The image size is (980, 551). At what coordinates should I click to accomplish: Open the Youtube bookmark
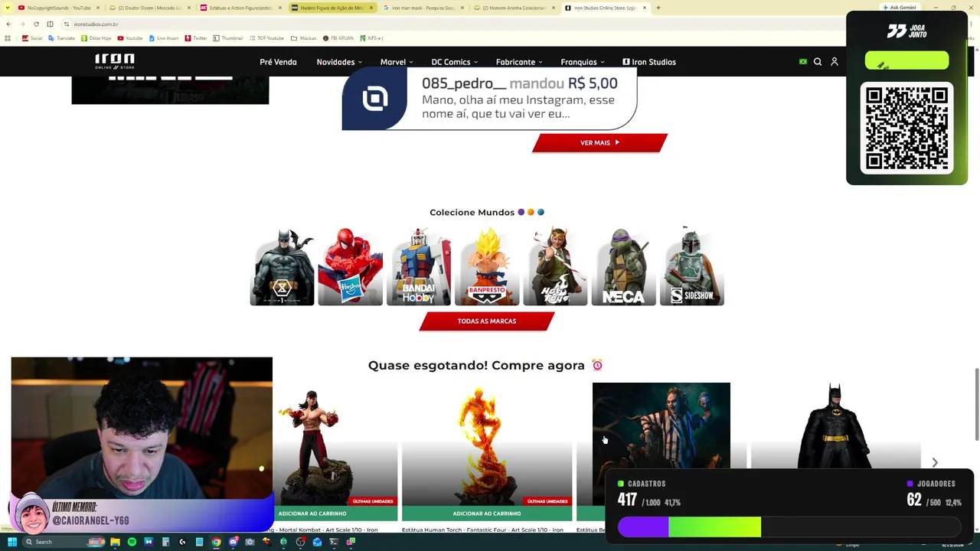pyautogui.click(x=130, y=38)
